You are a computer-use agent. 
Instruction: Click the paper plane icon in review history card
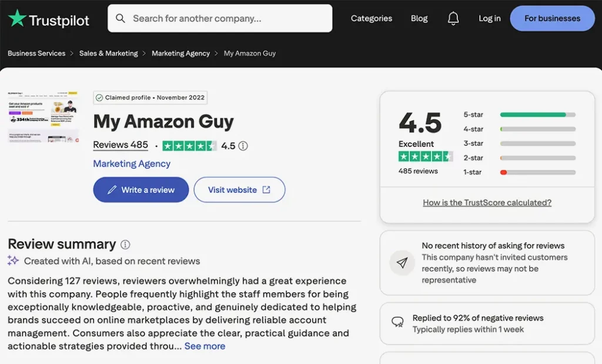(402, 263)
